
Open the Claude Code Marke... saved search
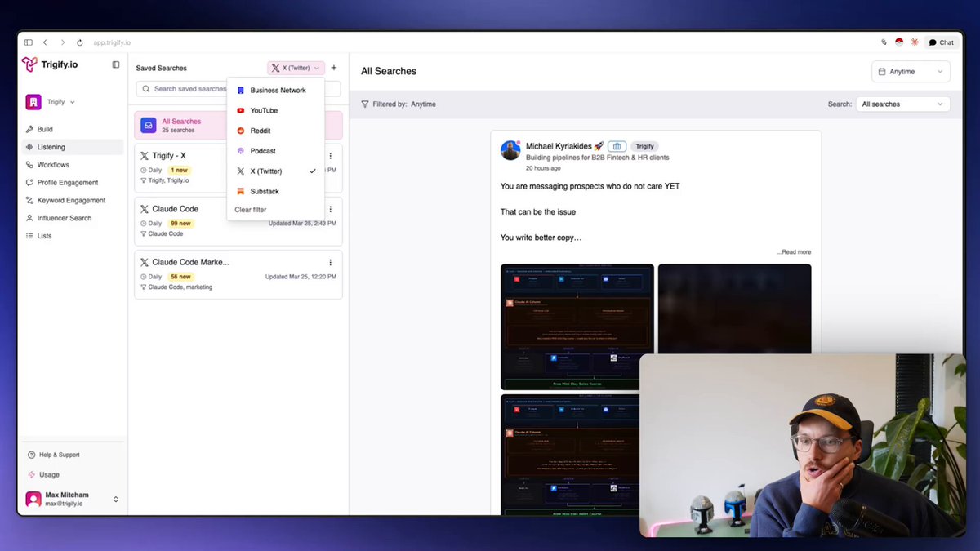coord(238,274)
